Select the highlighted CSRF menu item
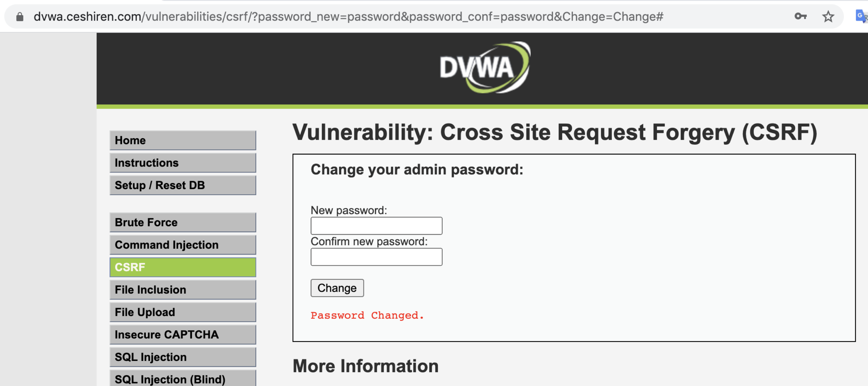 (183, 267)
